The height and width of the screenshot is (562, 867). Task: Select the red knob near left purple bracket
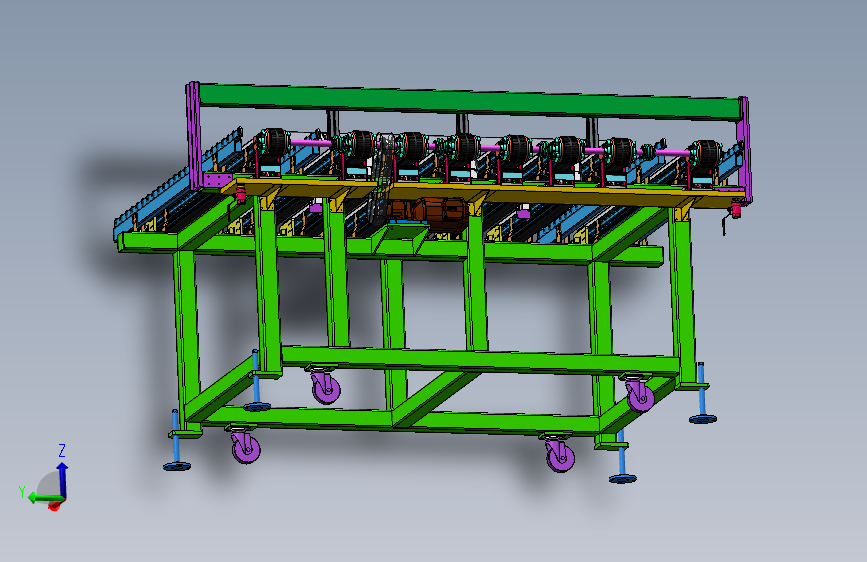pos(241,195)
